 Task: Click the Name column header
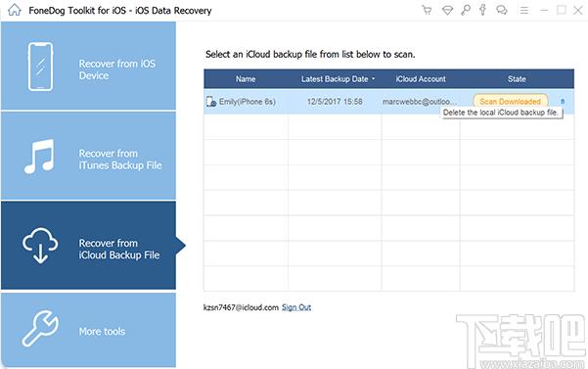click(246, 79)
